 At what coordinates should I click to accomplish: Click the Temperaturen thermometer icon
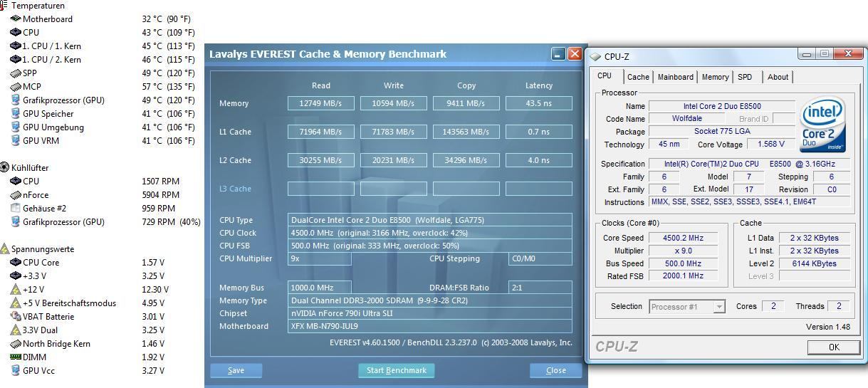click(4, 5)
